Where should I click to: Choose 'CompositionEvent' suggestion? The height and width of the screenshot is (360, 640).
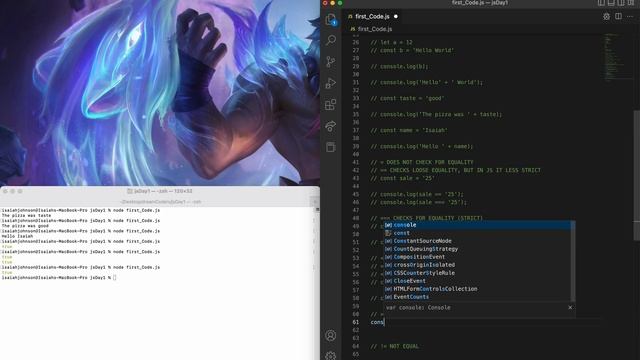[478, 257]
